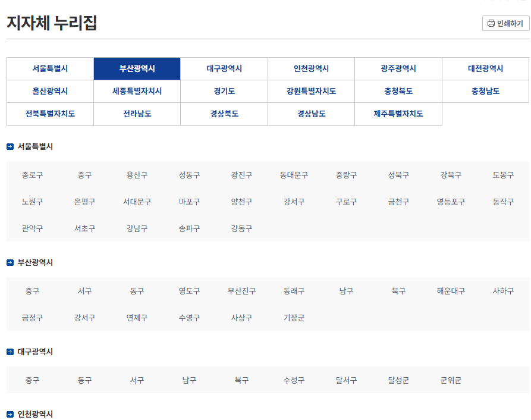Click the 성북구 link
This screenshot has width=531, height=420.
coord(398,175)
